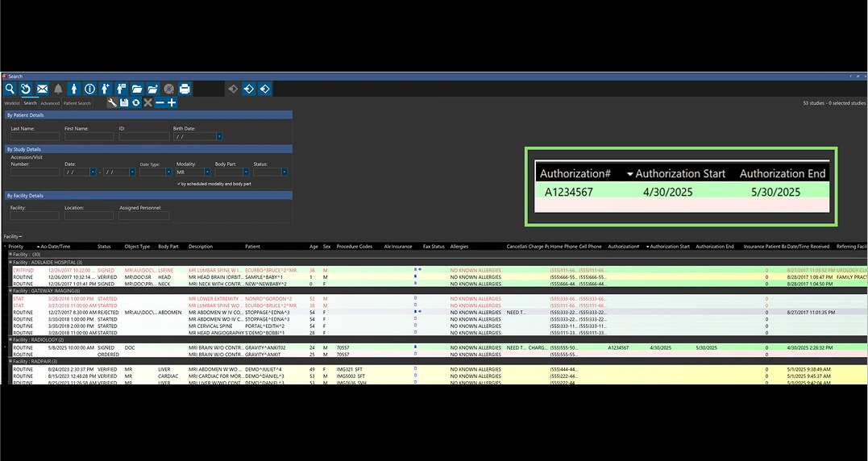The width and height of the screenshot is (868, 461).
Task: Sort by the Authorization End column header
Action: 715,247
